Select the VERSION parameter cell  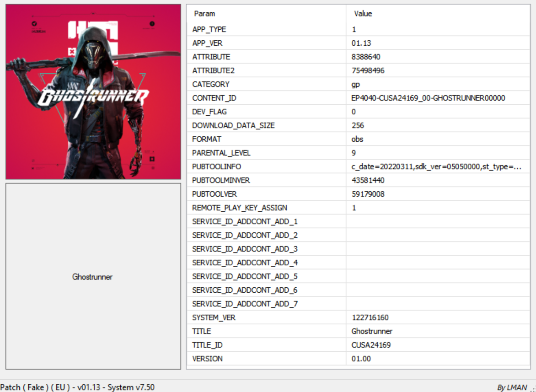pos(266,359)
